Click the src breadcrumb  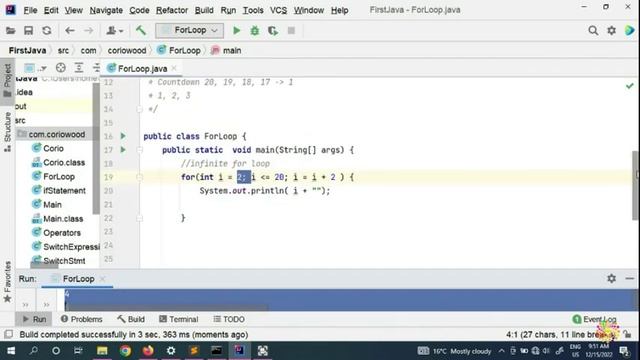[x=63, y=51]
